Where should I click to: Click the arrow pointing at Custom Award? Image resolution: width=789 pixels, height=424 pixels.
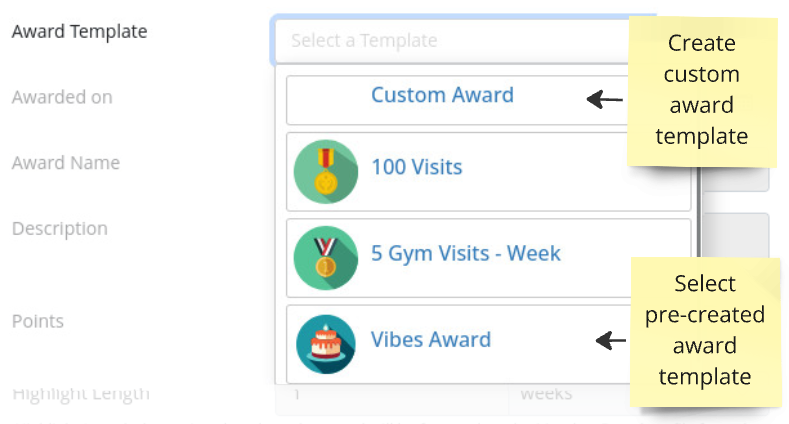pyautogui.click(x=604, y=99)
